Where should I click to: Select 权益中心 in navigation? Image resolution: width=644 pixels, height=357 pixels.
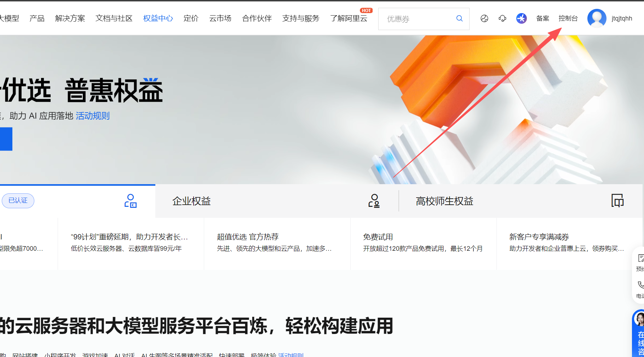[158, 18]
